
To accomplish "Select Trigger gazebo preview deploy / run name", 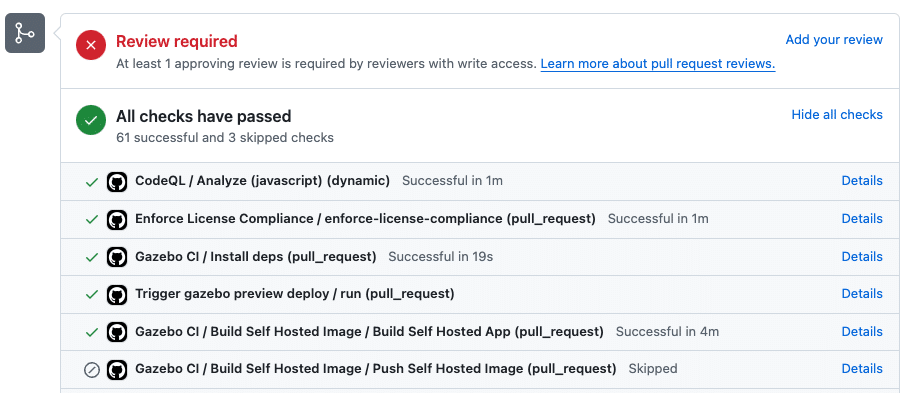I will [x=294, y=293].
